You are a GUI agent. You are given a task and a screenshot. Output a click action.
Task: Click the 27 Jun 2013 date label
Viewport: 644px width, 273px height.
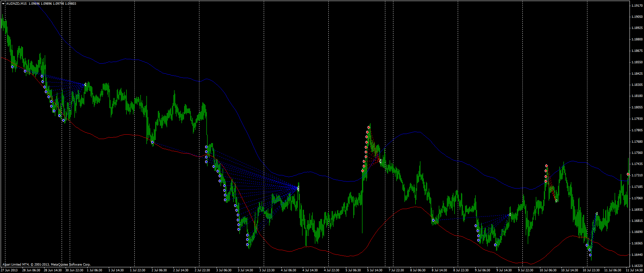(9, 270)
